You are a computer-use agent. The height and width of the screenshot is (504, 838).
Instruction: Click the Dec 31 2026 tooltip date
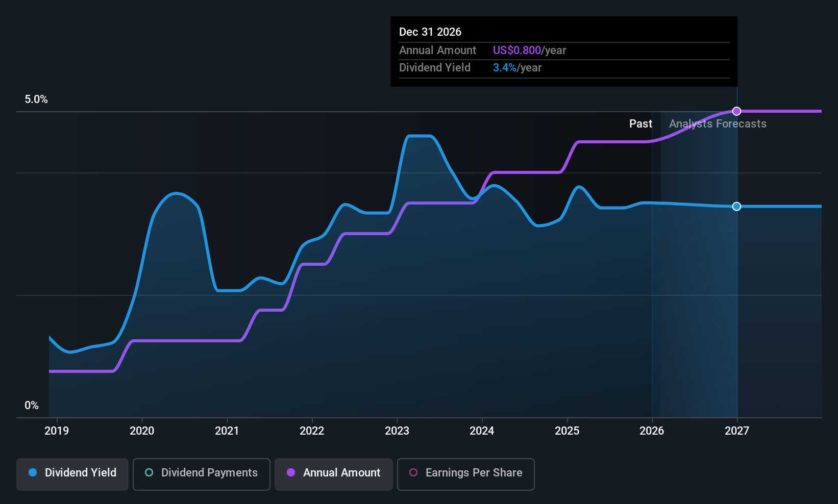tap(430, 32)
